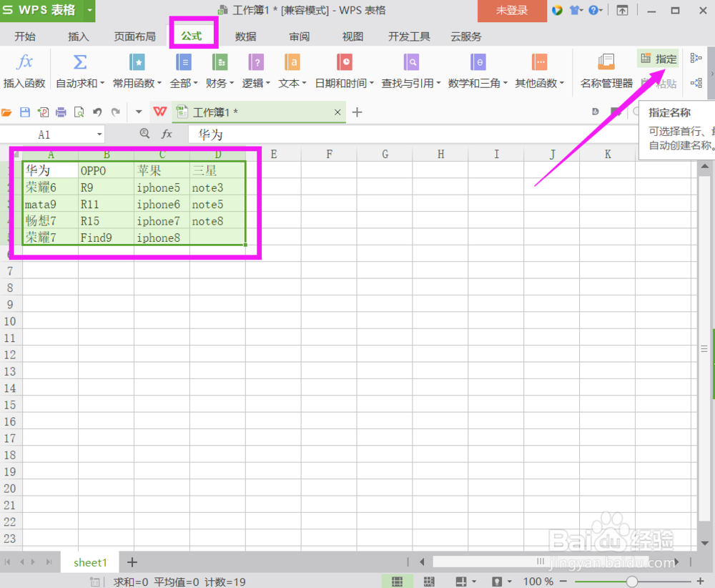This screenshot has width=715, height=588.
Task: Open the 数据 (Data) ribbon tab
Action: (245, 36)
